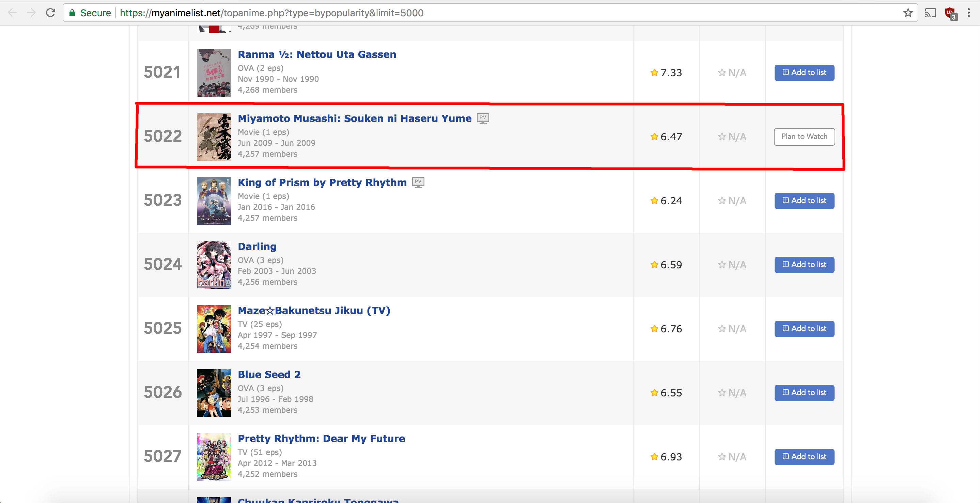
Task: Click Add to list for Blue Seed 2
Action: click(x=804, y=393)
